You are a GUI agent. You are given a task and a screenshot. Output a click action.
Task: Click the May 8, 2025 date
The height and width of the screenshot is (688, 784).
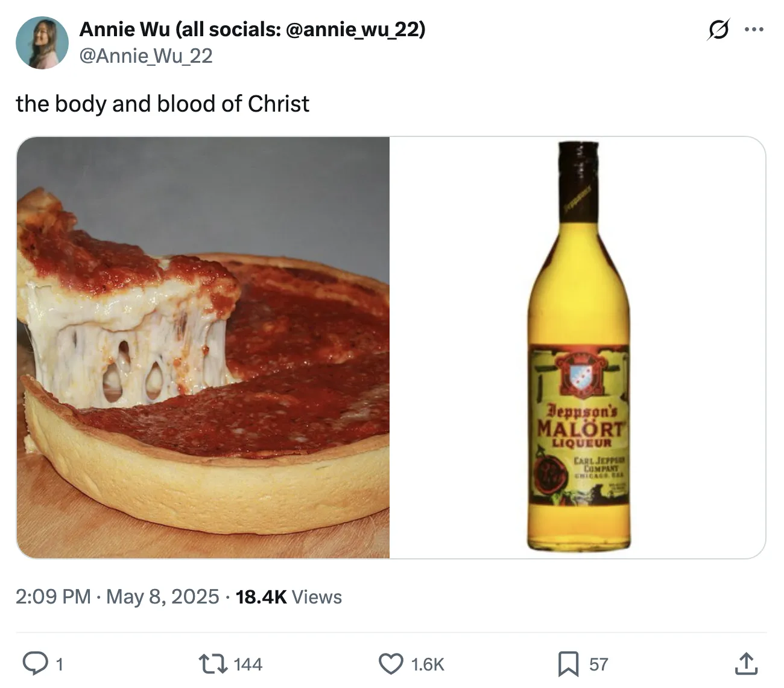tap(163, 597)
